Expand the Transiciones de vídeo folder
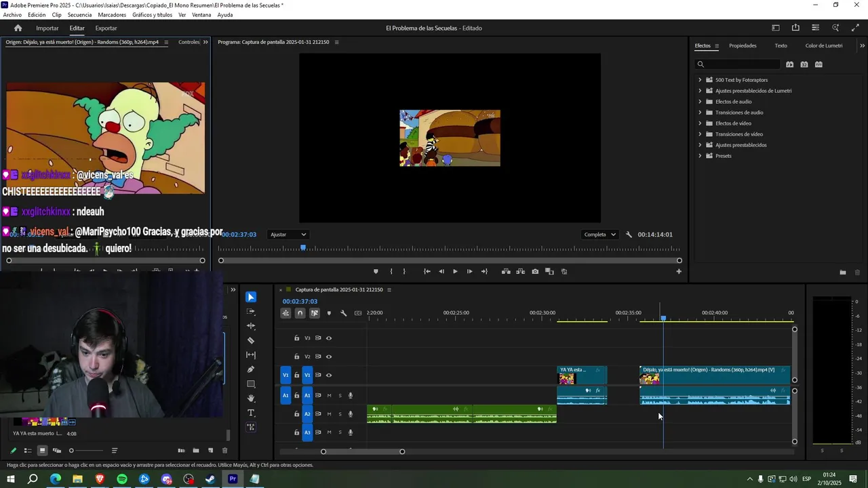This screenshot has width=868, height=488. point(700,134)
